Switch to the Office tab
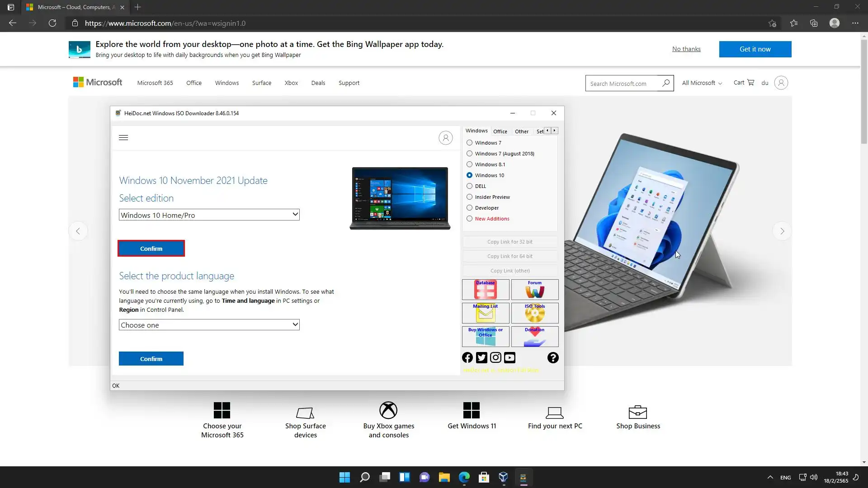 coord(500,131)
